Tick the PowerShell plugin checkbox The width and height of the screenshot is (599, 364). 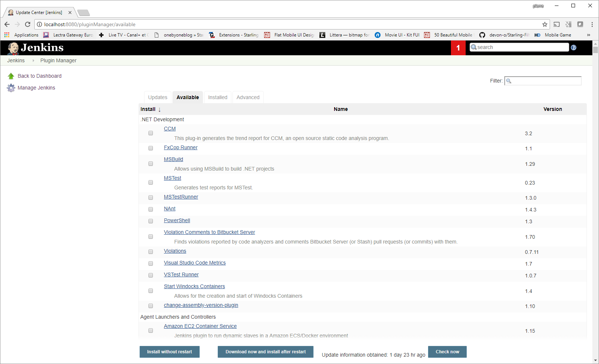point(151,221)
